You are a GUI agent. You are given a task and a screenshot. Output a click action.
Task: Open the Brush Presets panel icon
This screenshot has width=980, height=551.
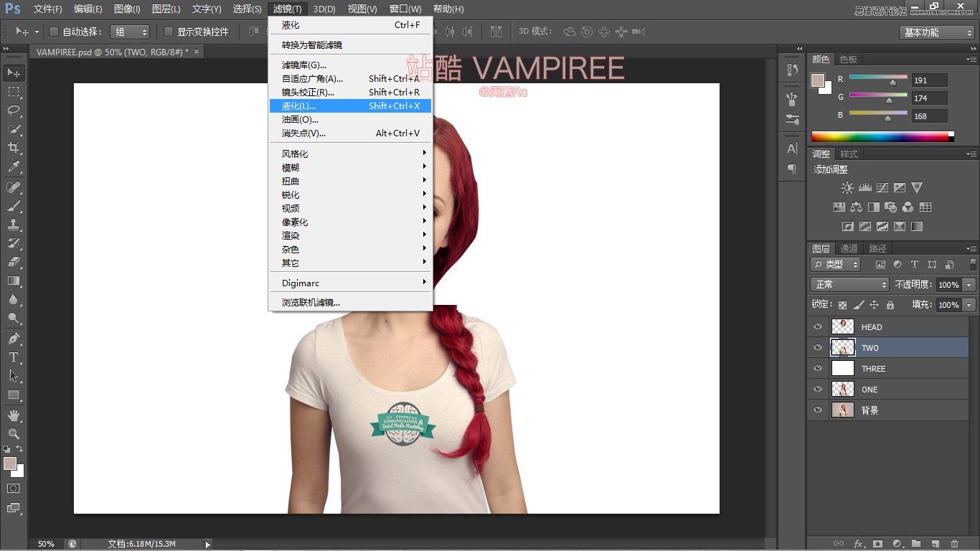pos(792,119)
